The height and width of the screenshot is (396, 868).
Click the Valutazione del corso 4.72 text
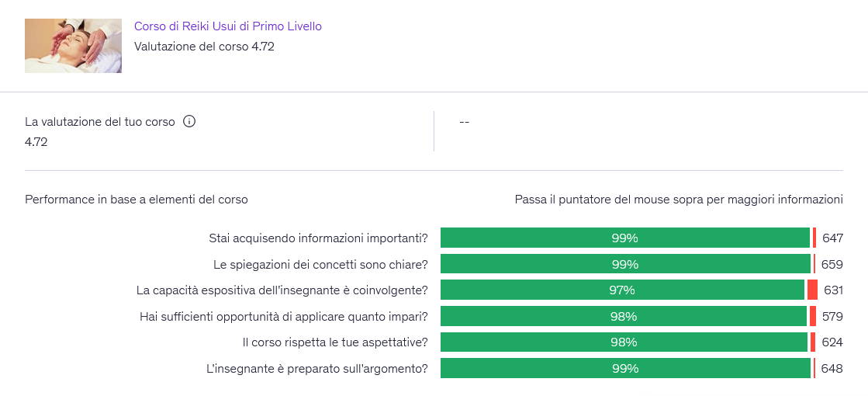[x=204, y=47]
